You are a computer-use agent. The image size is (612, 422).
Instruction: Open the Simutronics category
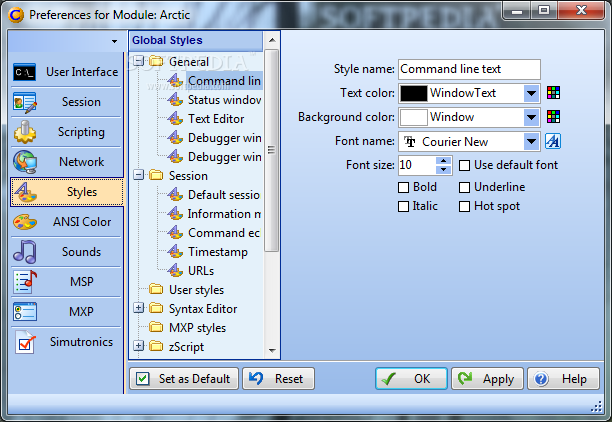tap(67, 342)
